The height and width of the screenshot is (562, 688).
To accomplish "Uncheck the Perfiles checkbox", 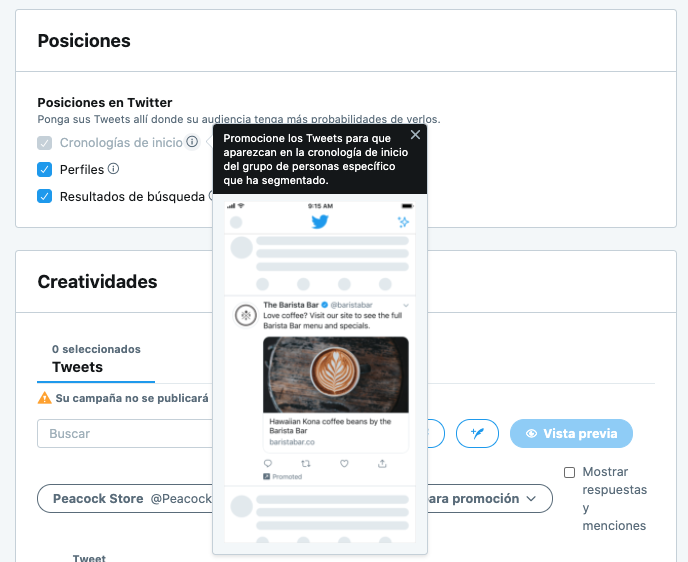I will pyautogui.click(x=44, y=169).
